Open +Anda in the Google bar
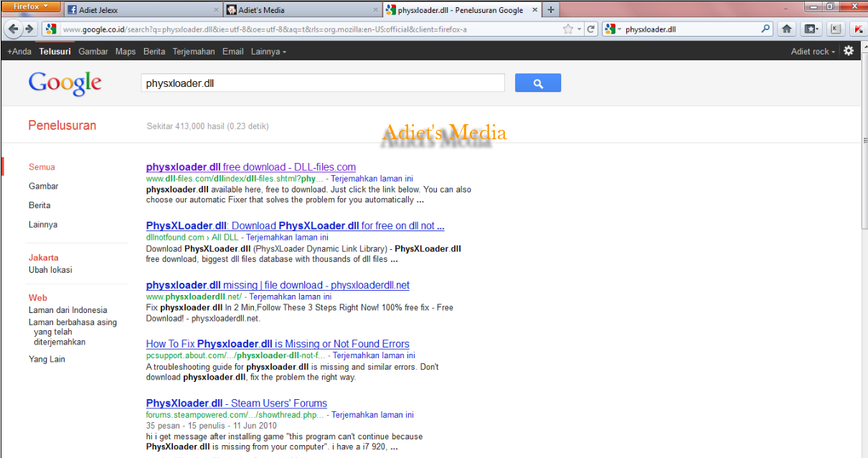Image resolution: width=868 pixels, height=458 pixels. (19, 52)
